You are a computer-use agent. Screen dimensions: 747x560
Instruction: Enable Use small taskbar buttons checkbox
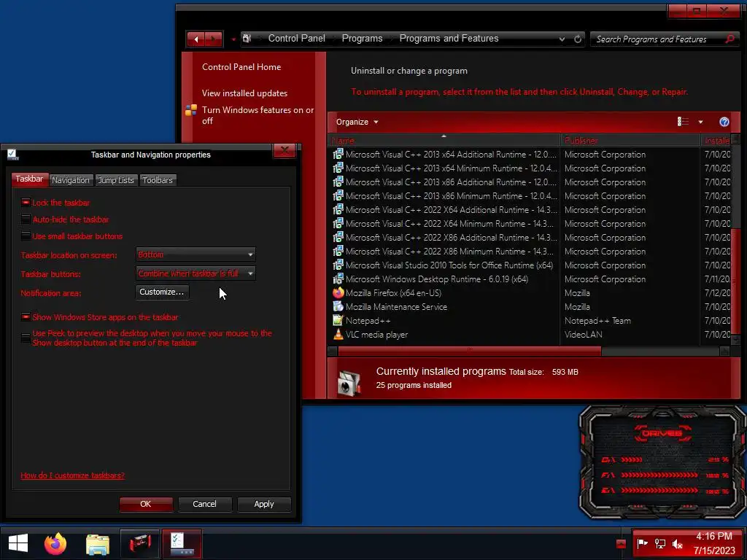tap(26, 236)
